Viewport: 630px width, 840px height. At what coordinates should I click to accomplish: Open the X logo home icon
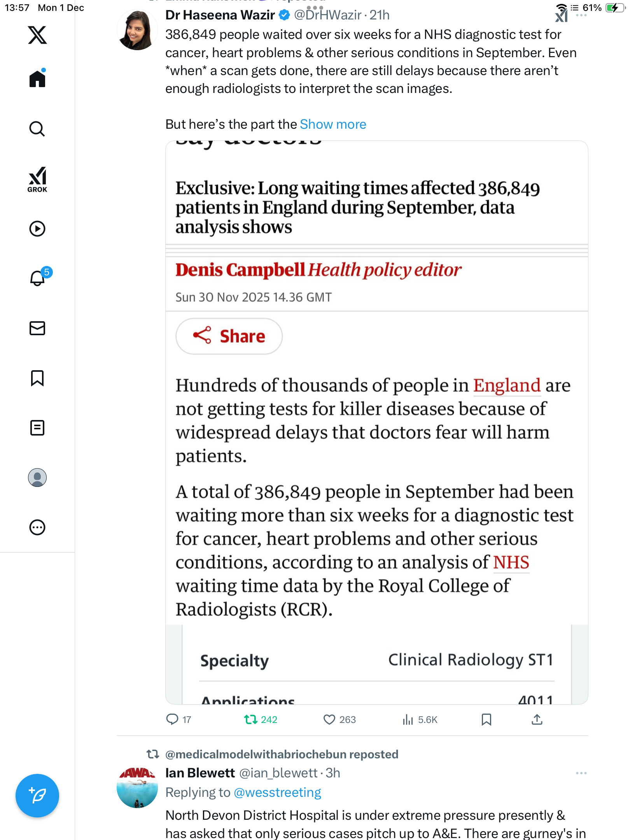(37, 35)
